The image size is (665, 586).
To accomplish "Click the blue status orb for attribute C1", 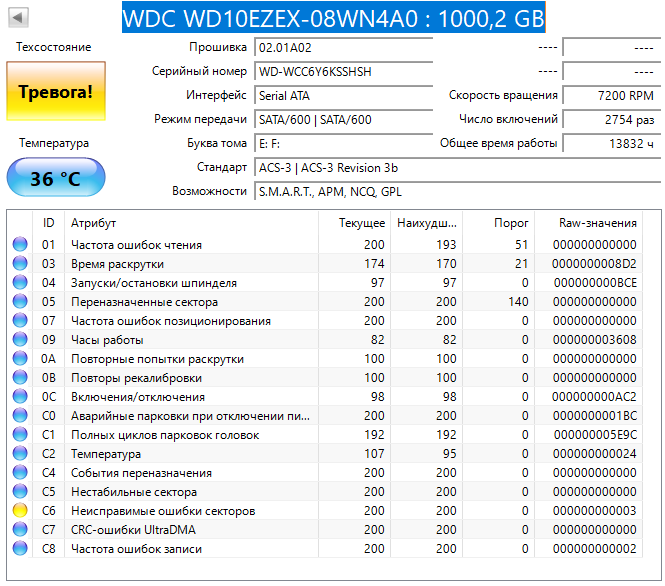I will click(20, 434).
